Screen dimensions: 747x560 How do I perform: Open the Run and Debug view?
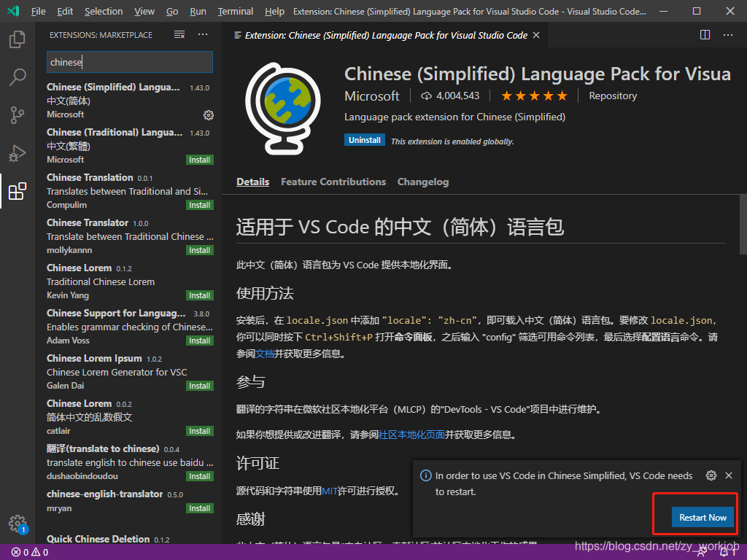18,153
